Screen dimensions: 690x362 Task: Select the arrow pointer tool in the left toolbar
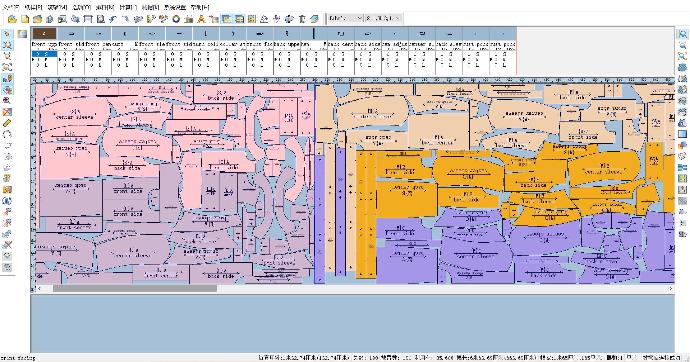point(7,33)
